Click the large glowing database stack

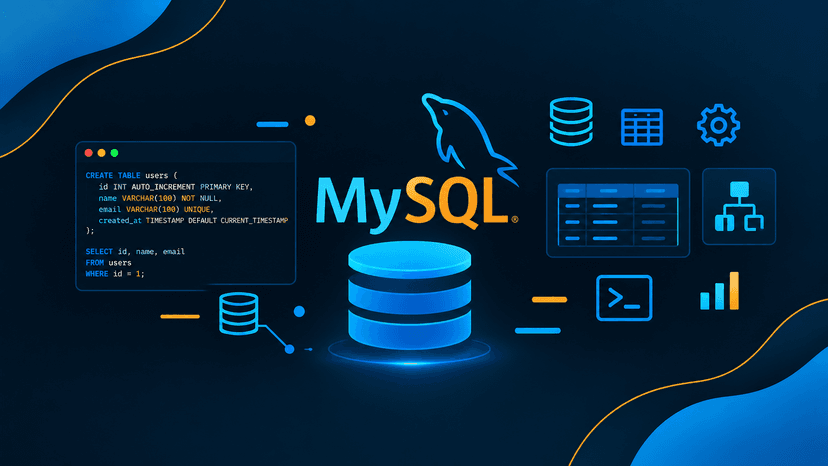click(409, 296)
